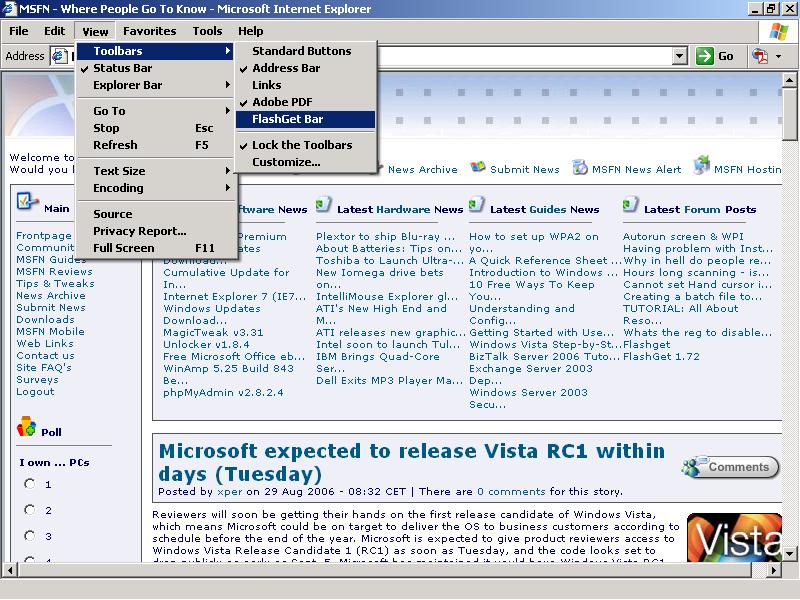Enable the Standard Buttons toolbar

coord(305,51)
